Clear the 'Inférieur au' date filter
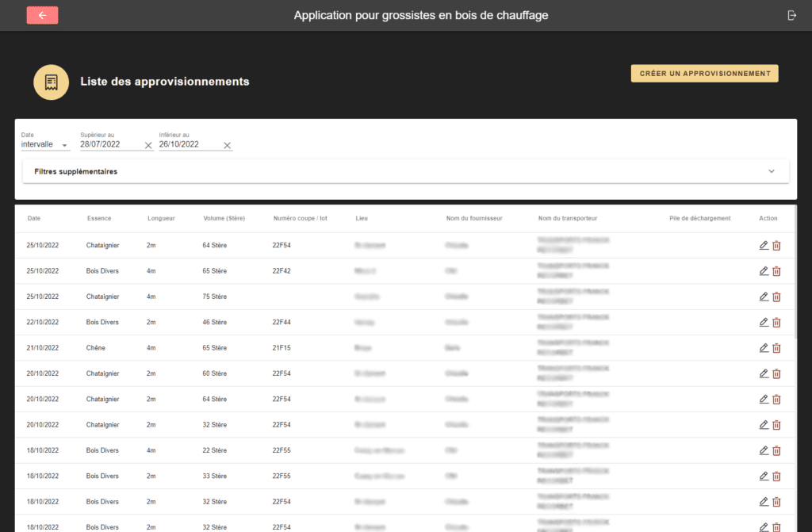This screenshot has height=532, width=812. (227, 146)
